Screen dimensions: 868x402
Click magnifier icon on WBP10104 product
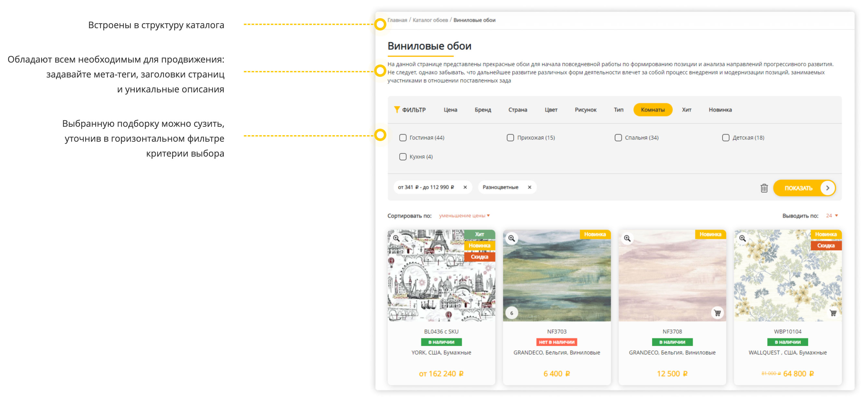(x=742, y=238)
